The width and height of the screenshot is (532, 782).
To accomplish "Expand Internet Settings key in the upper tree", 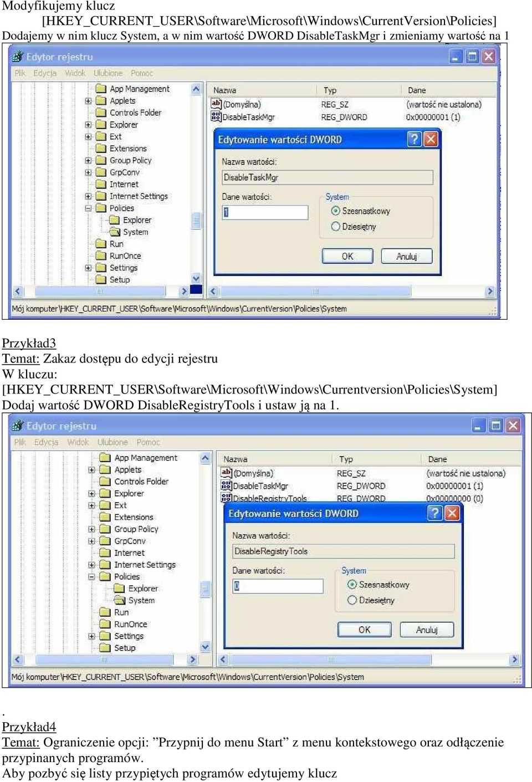I will click(x=88, y=196).
